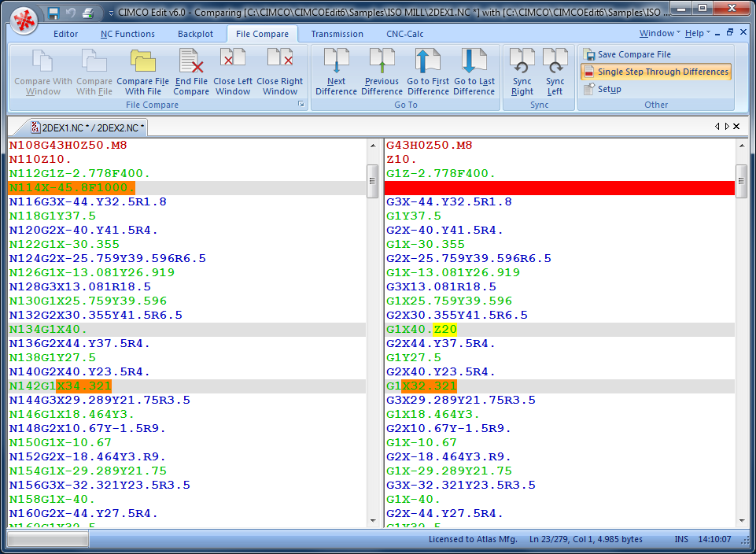Expand the File Compare group dialog launcher
Viewport: 756px width, 554px height.
301,105
